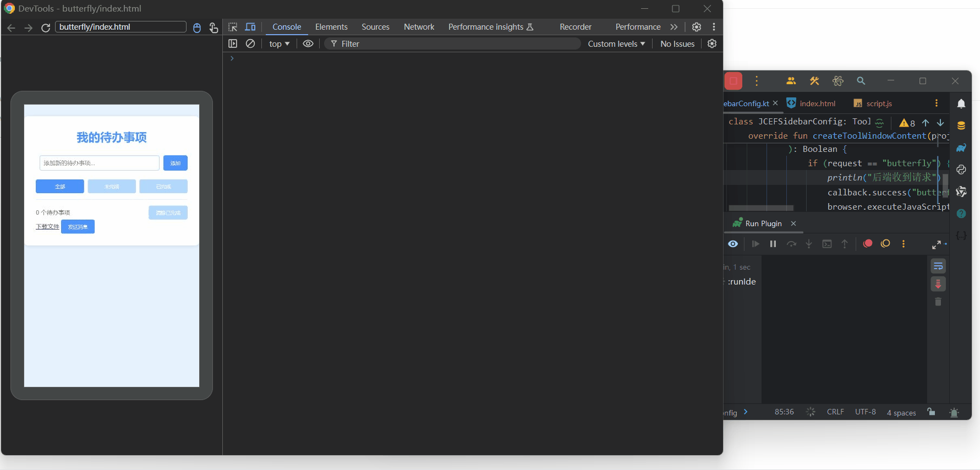The height and width of the screenshot is (470, 980).
Task: Open DevTools settings gear in tab bar
Action: pyautogui.click(x=697, y=27)
